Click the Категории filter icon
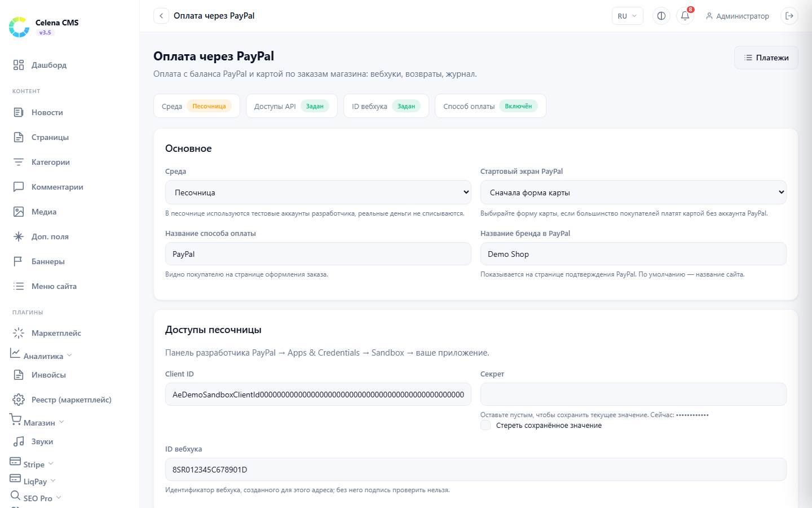 pos(19,162)
